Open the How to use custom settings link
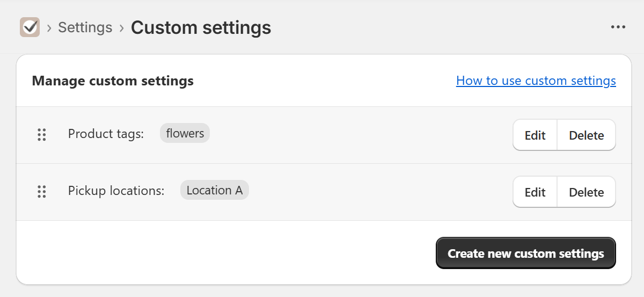 tap(536, 81)
